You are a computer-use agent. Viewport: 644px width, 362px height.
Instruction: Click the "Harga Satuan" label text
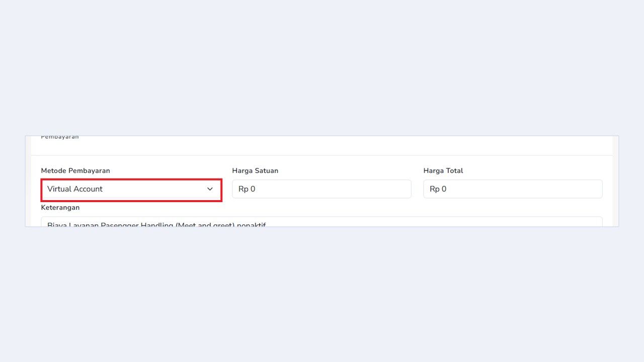255,171
